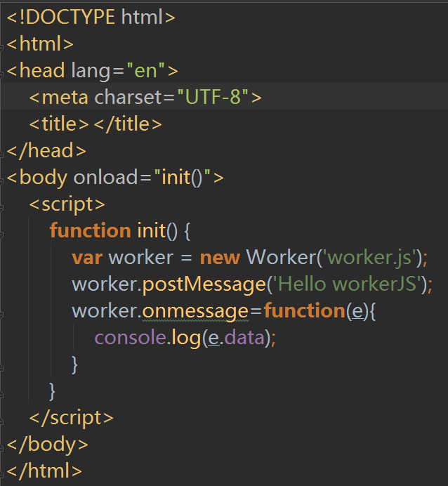The image size is (448, 486).
Task: Click 'function' keyword after onmessage=
Action: click(x=305, y=310)
